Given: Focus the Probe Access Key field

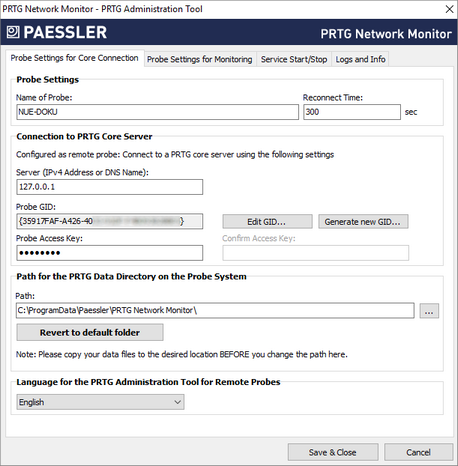Looking at the screenshot, I should pos(109,253).
